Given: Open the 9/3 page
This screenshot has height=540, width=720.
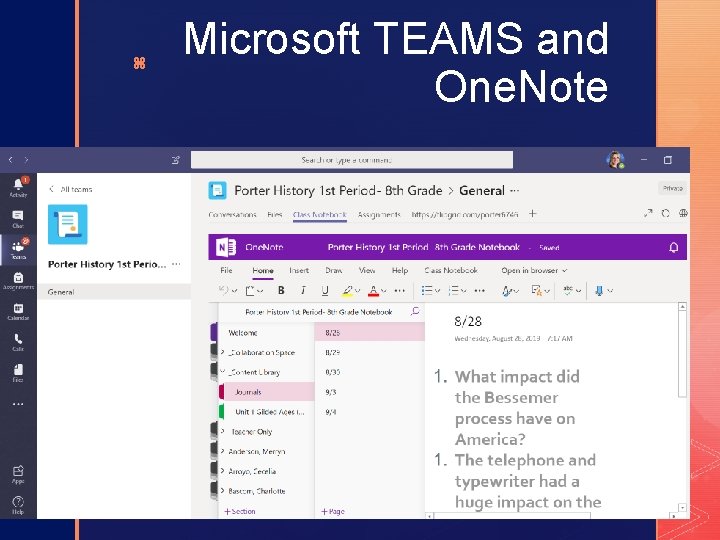Looking at the screenshot, I should [370, 392].
